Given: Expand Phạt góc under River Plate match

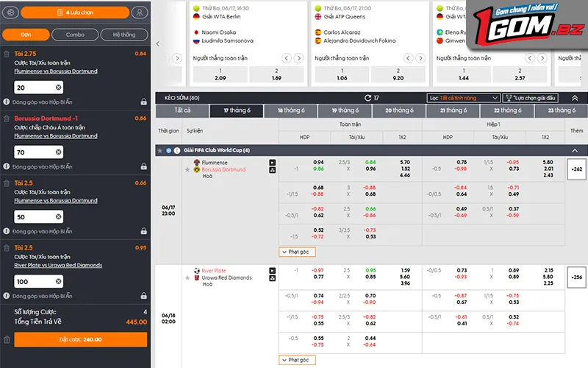Looking at the screenshot, I should click(297, 360).
